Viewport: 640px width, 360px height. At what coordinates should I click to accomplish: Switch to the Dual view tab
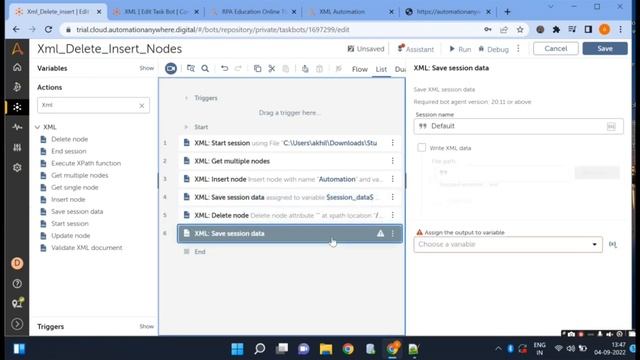400,69
